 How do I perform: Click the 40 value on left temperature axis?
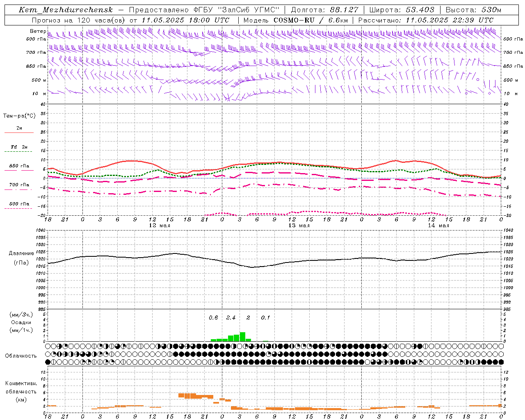pyautogui.click(x=42, y=104)
